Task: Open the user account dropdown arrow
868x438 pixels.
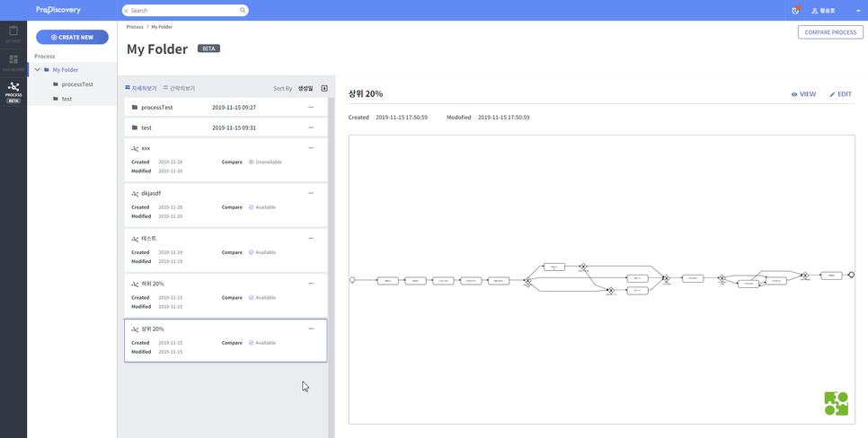Action: pos(858,11)
